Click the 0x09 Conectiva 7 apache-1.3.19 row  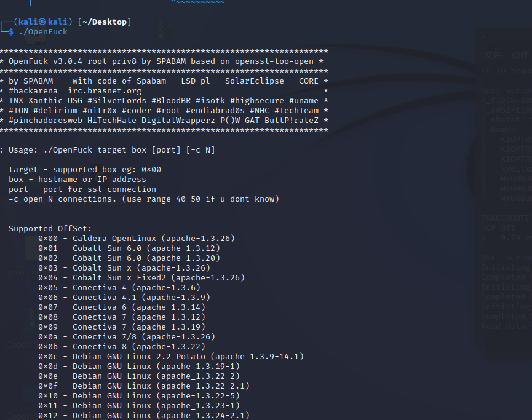click(122, 327)
